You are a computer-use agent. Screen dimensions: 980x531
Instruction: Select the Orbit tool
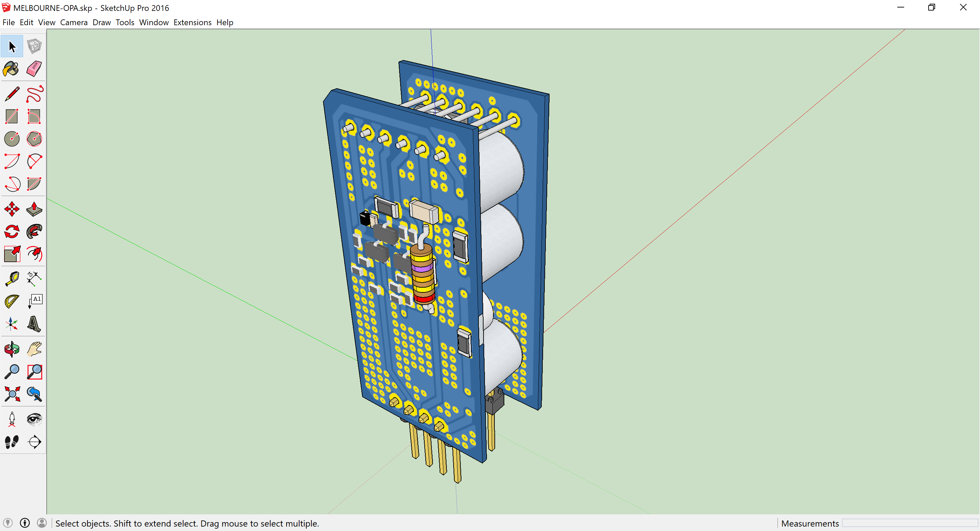(x=12, y=349)
